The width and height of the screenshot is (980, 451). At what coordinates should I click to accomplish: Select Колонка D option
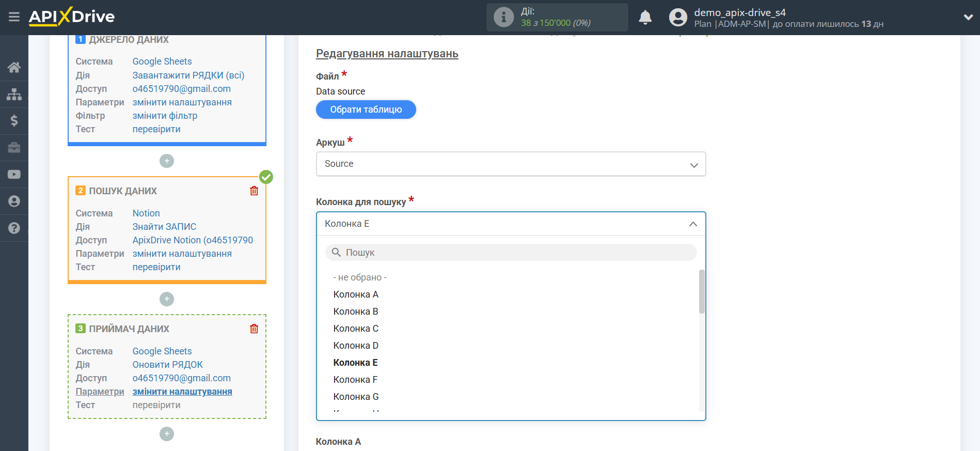click(x=356, y=346)
